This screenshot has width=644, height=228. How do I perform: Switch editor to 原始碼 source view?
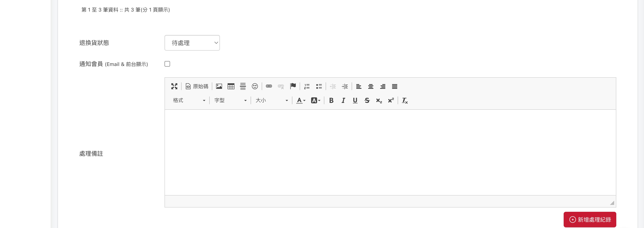click(197, 86)
